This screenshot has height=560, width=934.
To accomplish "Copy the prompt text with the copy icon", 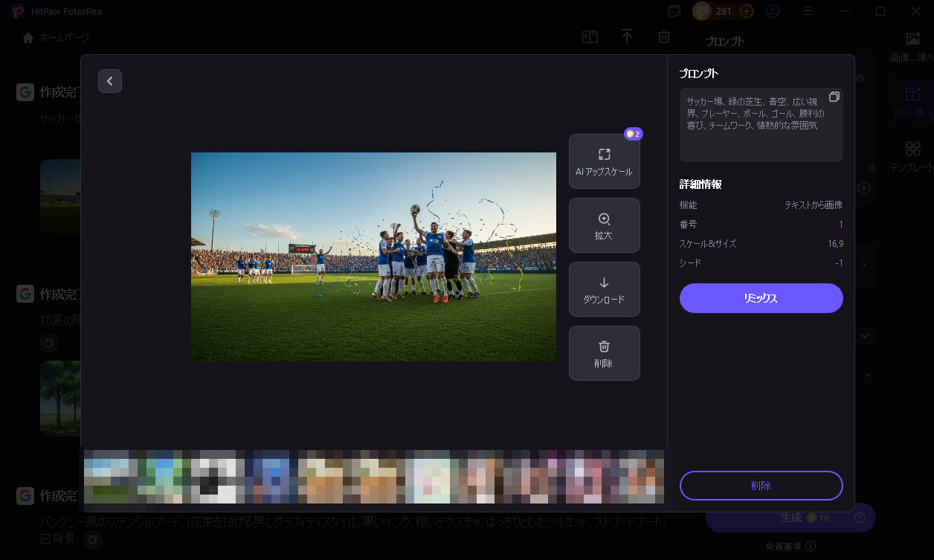I will click(834, 97).
